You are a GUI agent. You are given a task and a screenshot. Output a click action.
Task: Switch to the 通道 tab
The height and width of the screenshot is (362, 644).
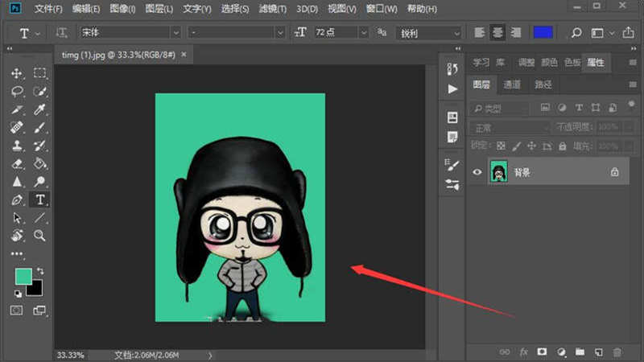click(512, 84)
